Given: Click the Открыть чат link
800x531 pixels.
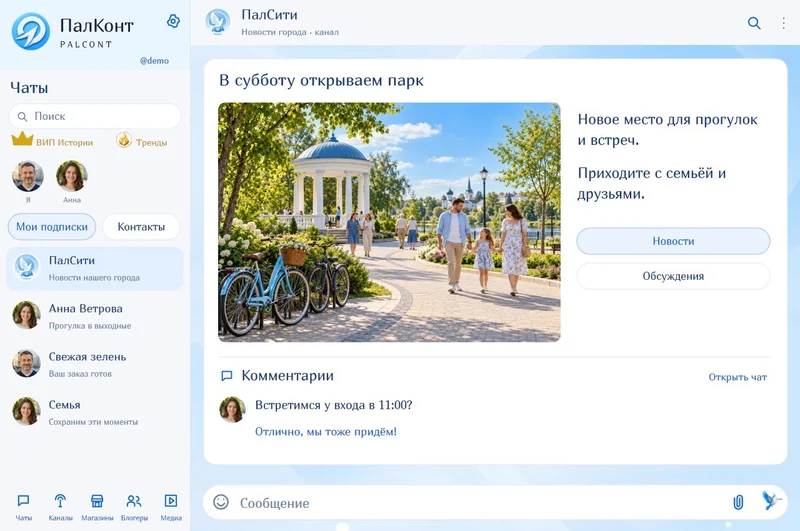Looking at the screenshot, I should coord(737,377).
